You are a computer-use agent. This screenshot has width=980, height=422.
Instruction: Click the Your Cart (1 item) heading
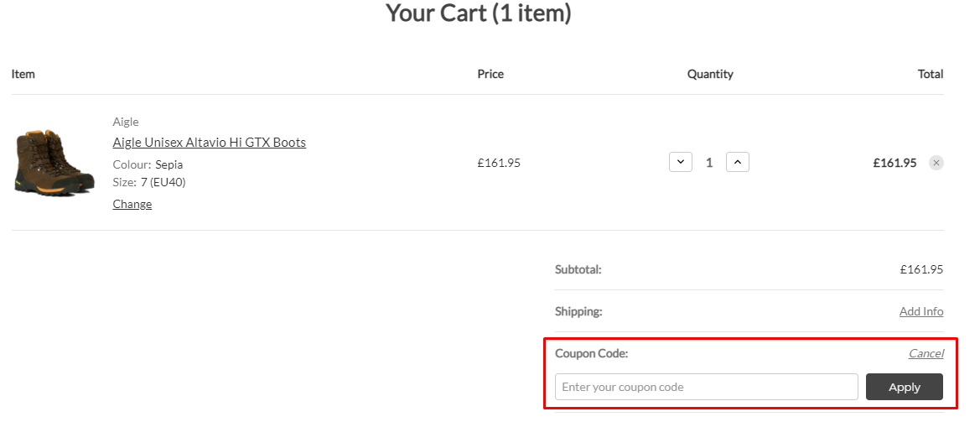(x=478, y=13)
